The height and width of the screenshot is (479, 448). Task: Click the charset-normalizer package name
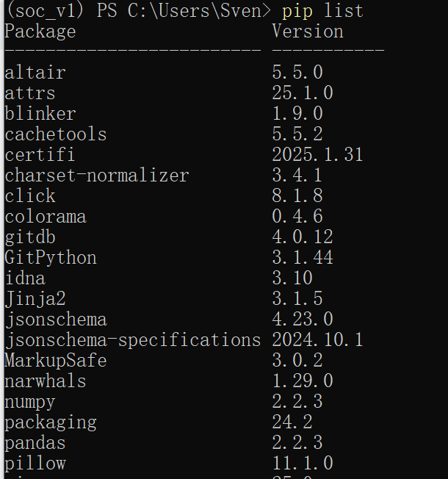pyautogui.click(x=97, y=176)
